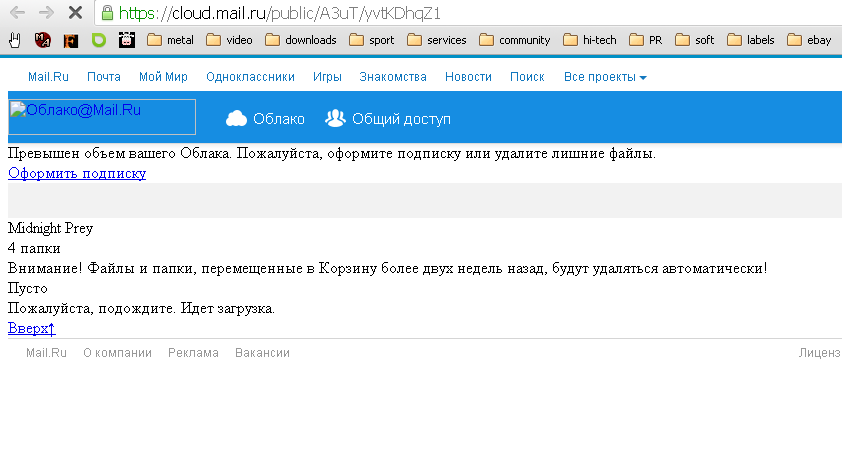Click the 'Пусто' text
The image size is (842, 450).
[x=27, y=288]
